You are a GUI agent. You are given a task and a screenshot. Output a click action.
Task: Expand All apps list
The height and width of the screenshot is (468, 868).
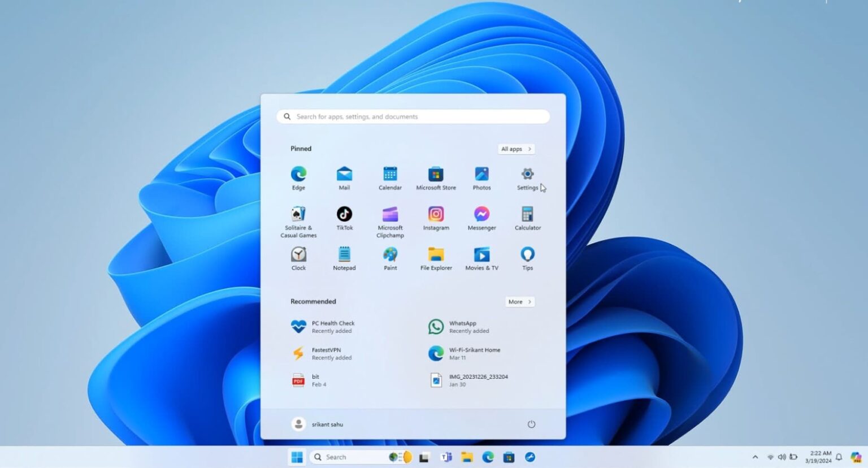point(515,149)
